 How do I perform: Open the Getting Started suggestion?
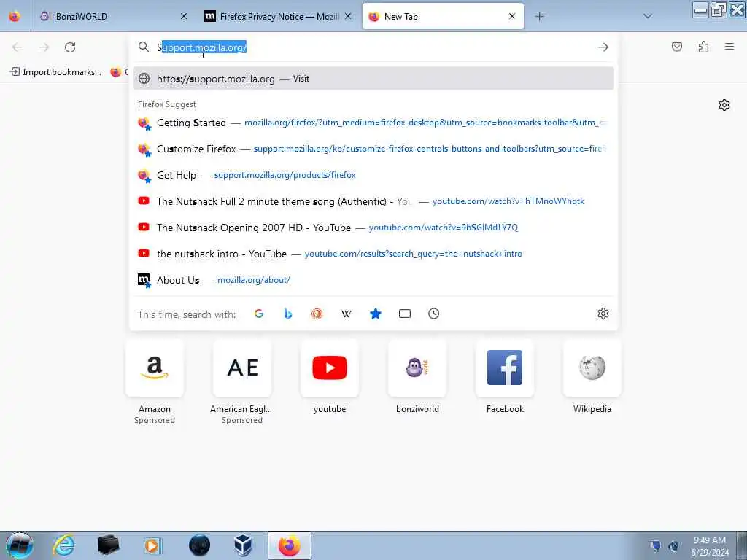373,122
